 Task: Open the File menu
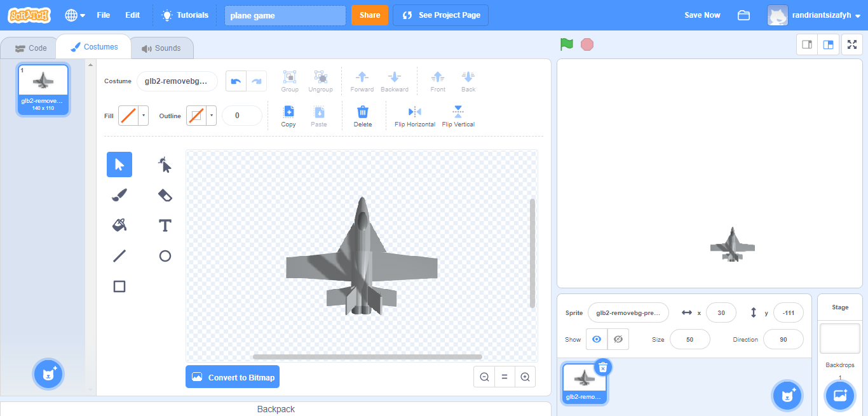[104, 15]
